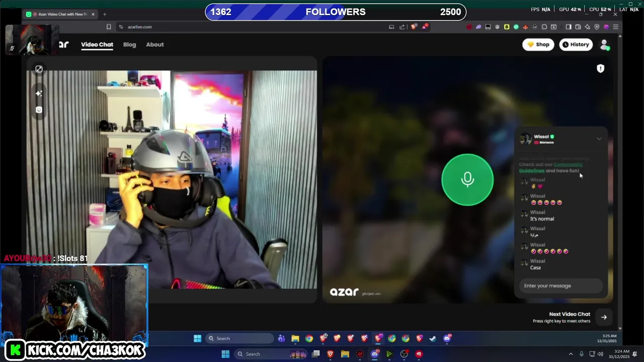The width and height of the screenshot is (644, 362).
Task: Click the Brave Shields lion icon
Action: [x=414, y=27]
